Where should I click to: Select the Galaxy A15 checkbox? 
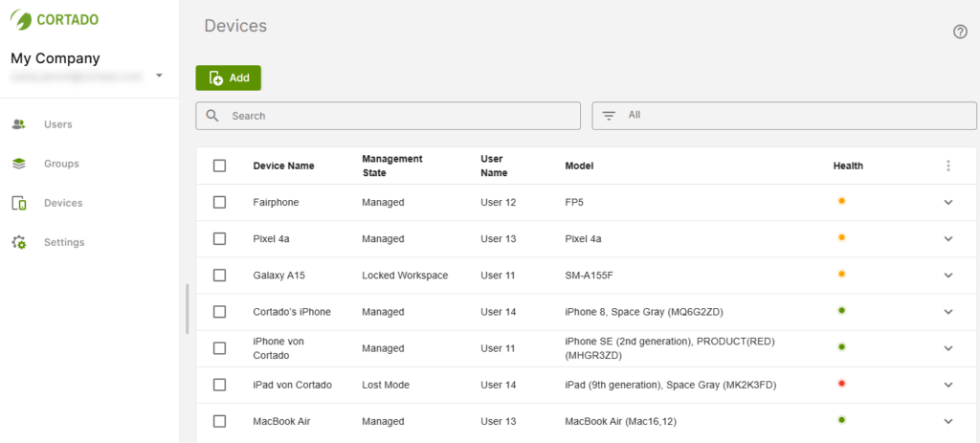[x=220, y=275]
